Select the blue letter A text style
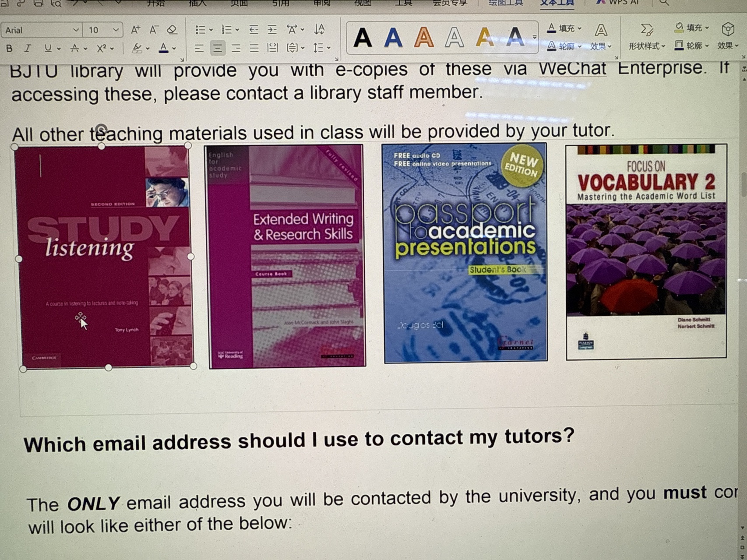 [x=393, y=38]
